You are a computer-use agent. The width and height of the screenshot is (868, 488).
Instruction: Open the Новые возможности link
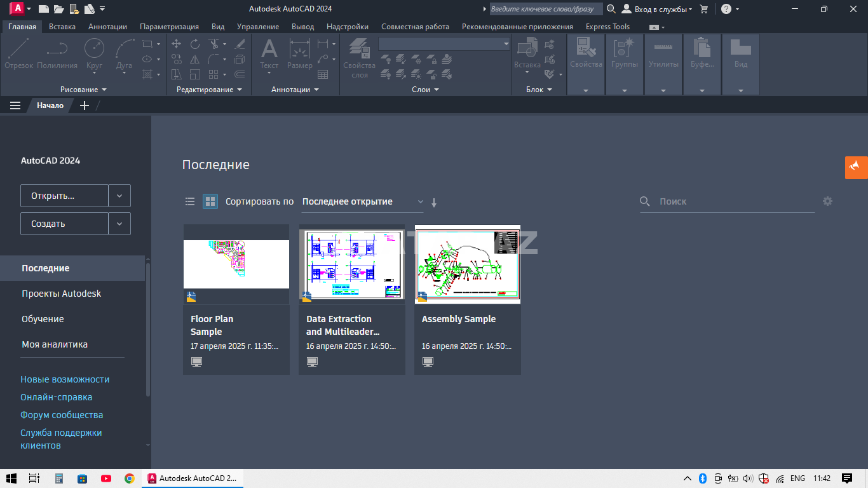click(65, 379)
